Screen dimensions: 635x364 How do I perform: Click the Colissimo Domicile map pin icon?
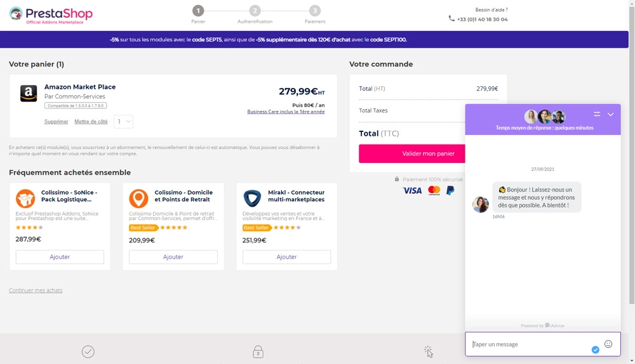(x=138, y=198)
